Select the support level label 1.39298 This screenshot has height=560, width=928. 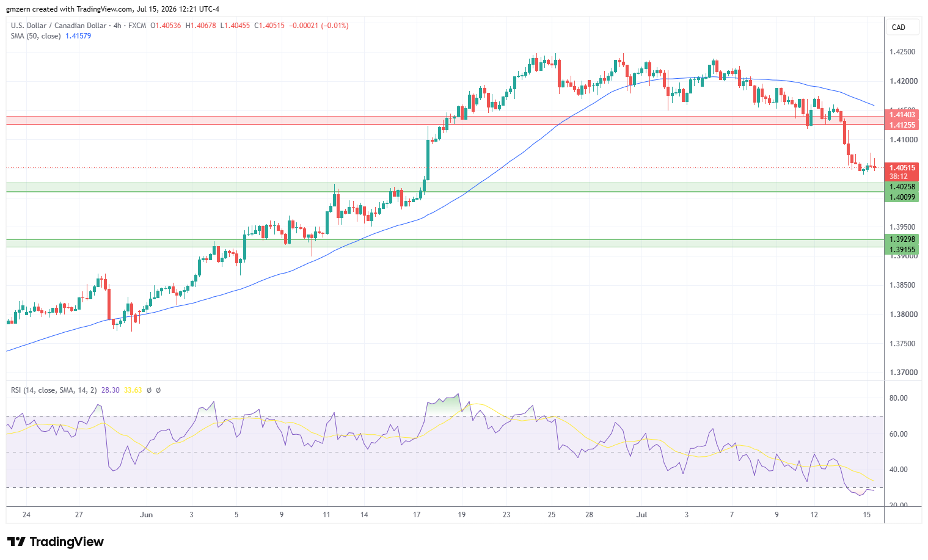[x=902, y=239]
